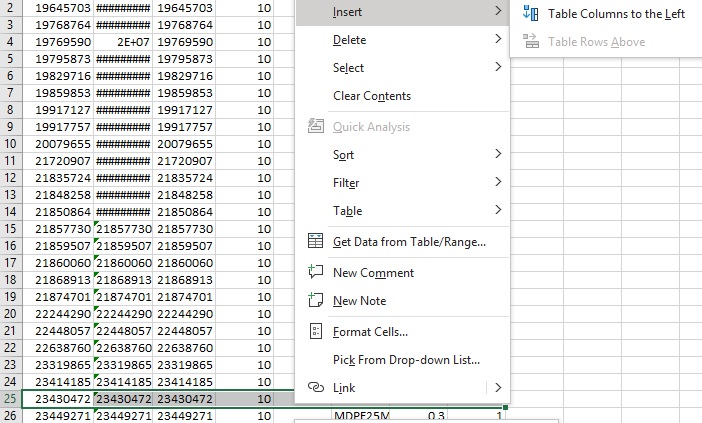Expand the Link submenu arrow

(x=498, y=388)
